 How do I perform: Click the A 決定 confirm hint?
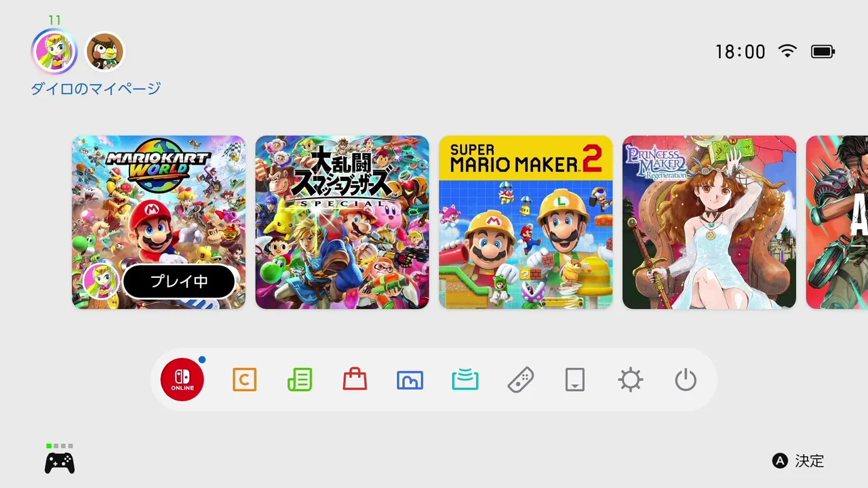coord(798,461)
